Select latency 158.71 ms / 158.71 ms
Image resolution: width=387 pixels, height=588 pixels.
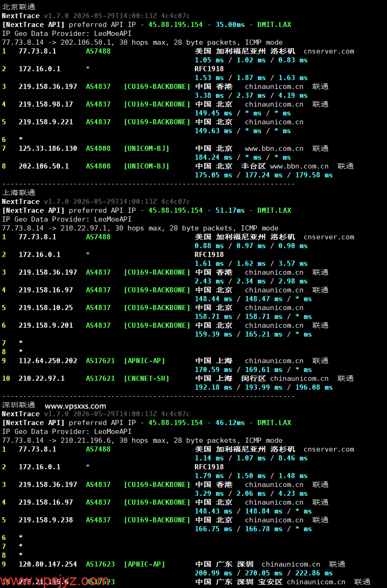pyautogui.click(x=238, y=317)
